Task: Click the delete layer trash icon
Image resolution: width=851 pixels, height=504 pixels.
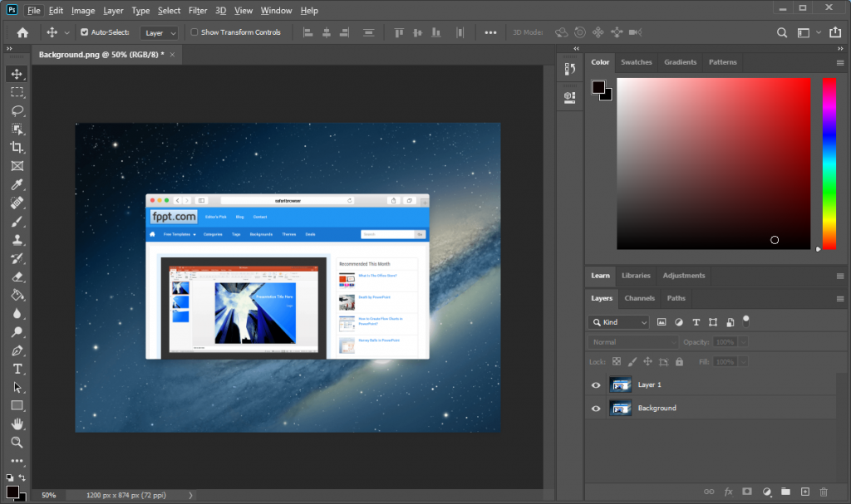Action: point(824,492)
